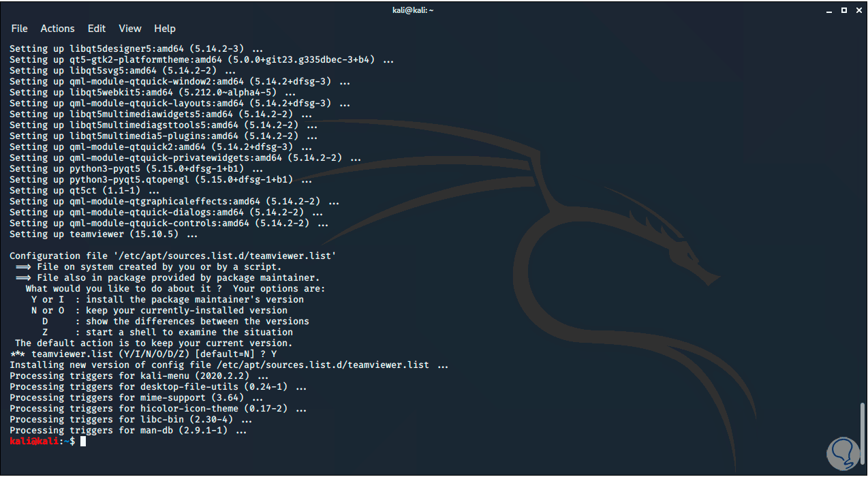Click 'Processing triggers for libc-bin' line
Viewport: 868px width, 477px height.
point(131,420)
